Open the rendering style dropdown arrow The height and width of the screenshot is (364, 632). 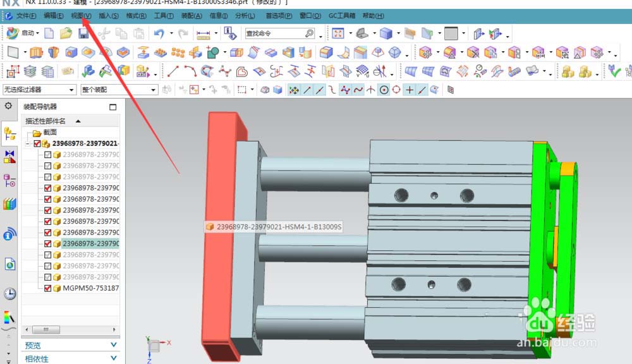tap(399, 33)
